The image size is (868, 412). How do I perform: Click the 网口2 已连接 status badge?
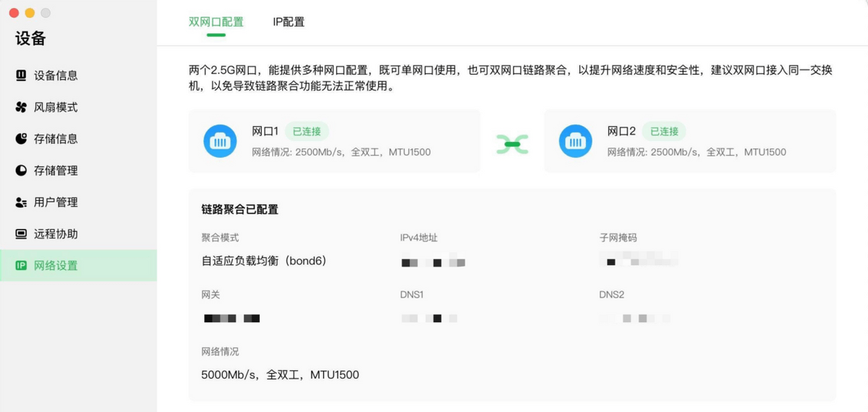coord(664,131)
